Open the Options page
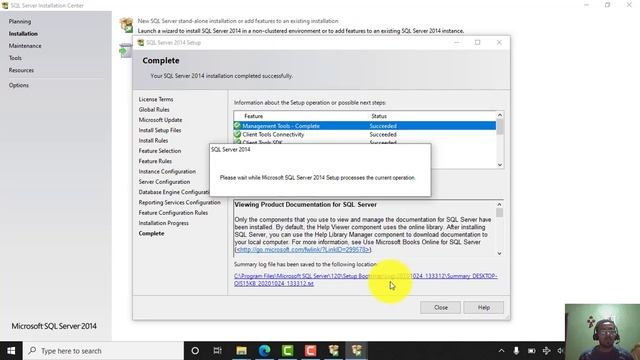Viewport: 640px width, 360px height. [x=19, y=85]
